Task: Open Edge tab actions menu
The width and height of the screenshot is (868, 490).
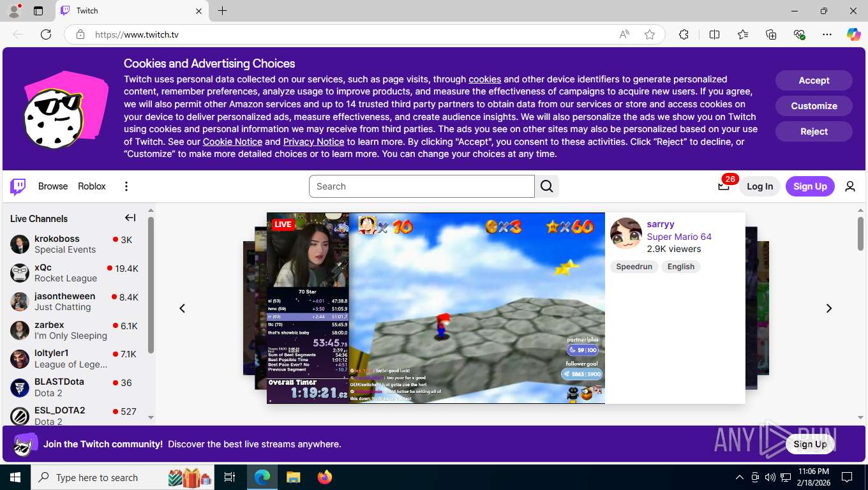Action: 38,11
